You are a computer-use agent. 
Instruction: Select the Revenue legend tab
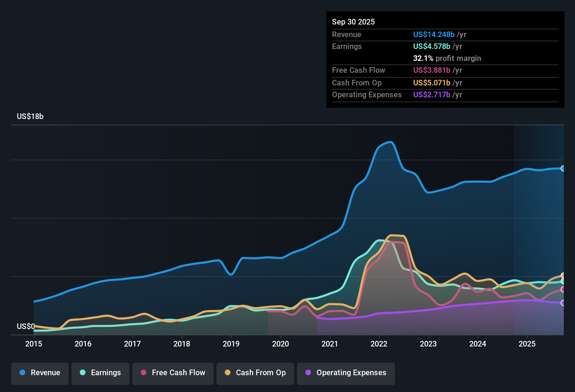40,373
